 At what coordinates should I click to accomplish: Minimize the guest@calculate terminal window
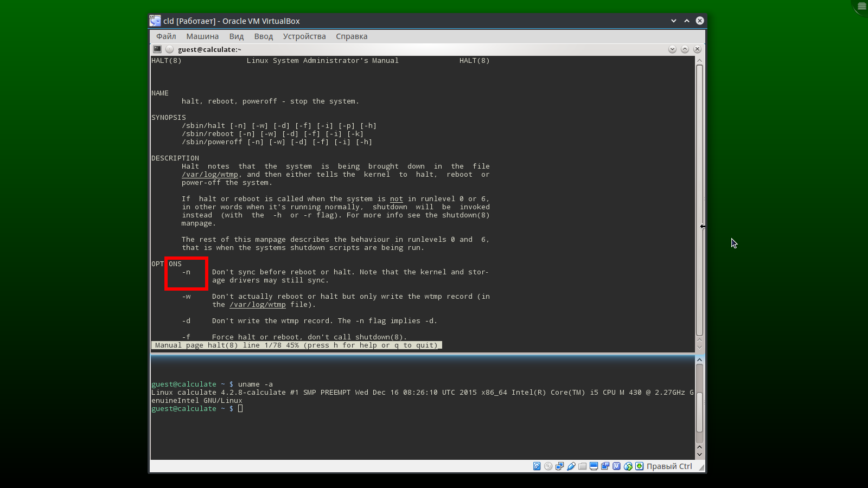pos(672,49)
